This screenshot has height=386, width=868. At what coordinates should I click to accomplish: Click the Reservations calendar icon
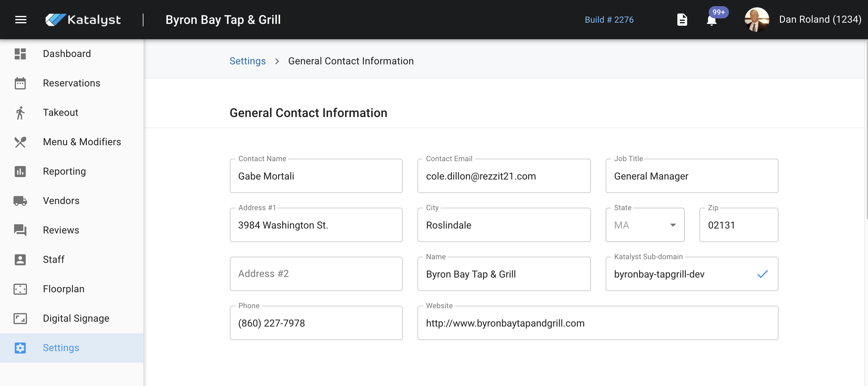click(20, 83)
